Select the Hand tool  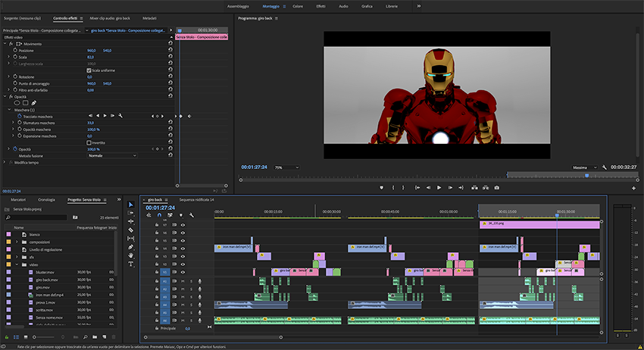click(130, 255)
